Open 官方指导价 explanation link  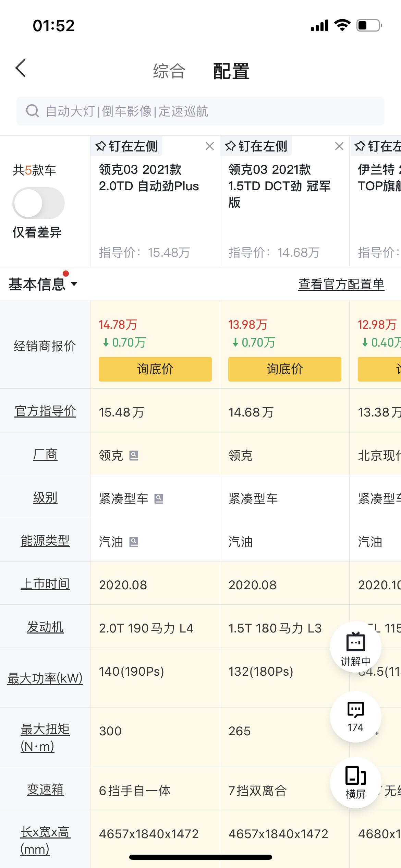pyautogui.click(x=45, y=411)
